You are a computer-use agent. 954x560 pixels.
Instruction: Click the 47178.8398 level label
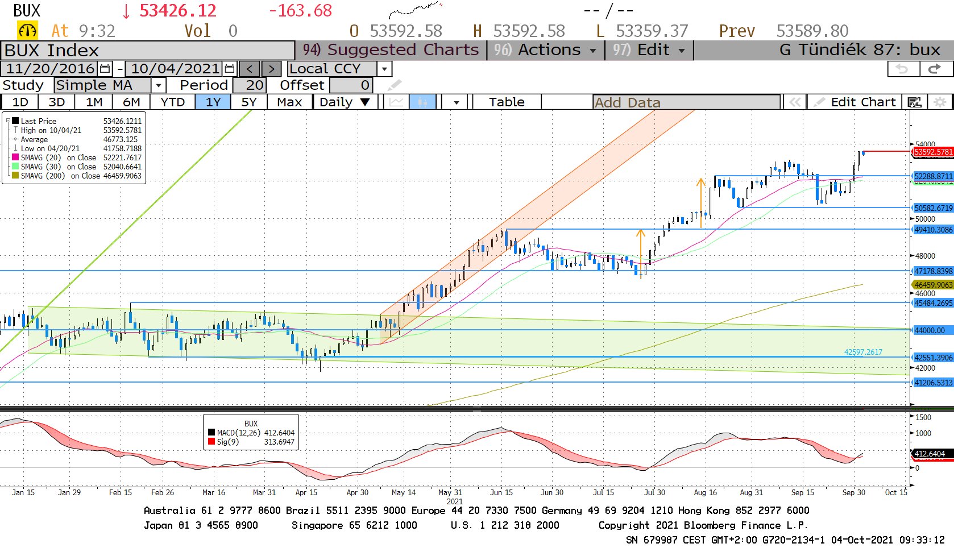point(933,271)
